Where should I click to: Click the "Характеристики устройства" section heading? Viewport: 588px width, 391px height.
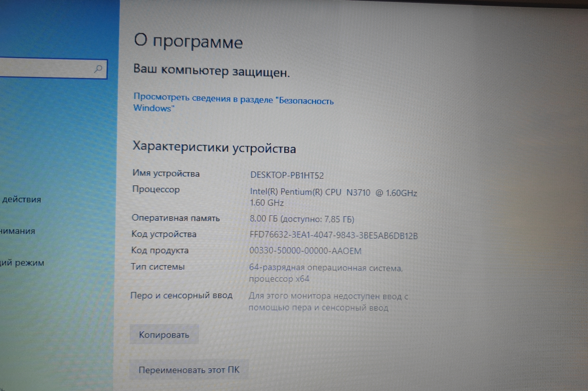point(214,147)
